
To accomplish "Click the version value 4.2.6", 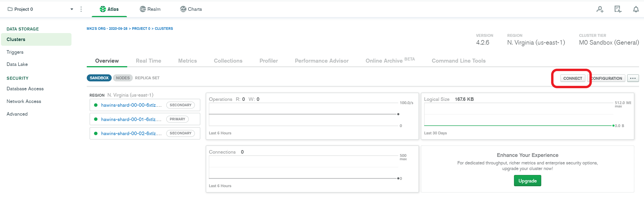I will point(482,43).
